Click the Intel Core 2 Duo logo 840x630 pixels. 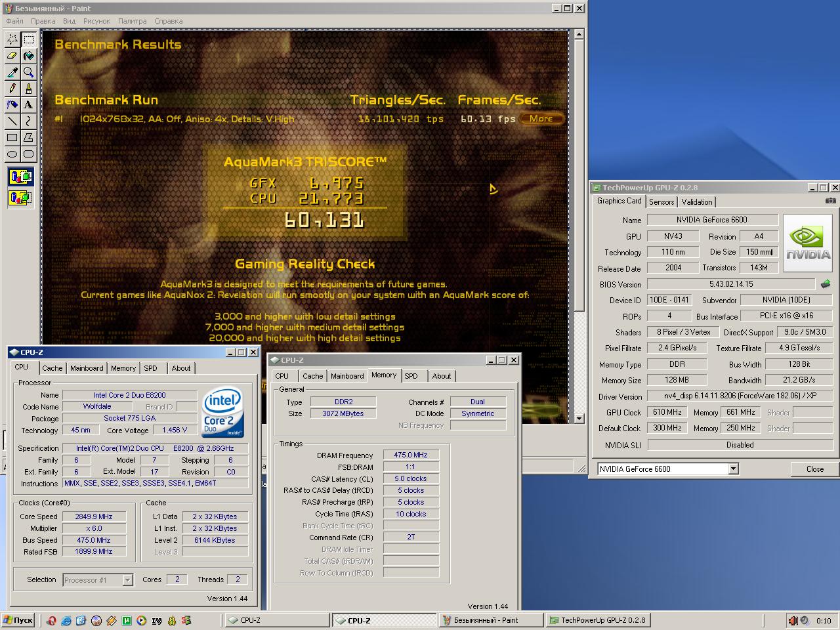click(x=222, y=413)
